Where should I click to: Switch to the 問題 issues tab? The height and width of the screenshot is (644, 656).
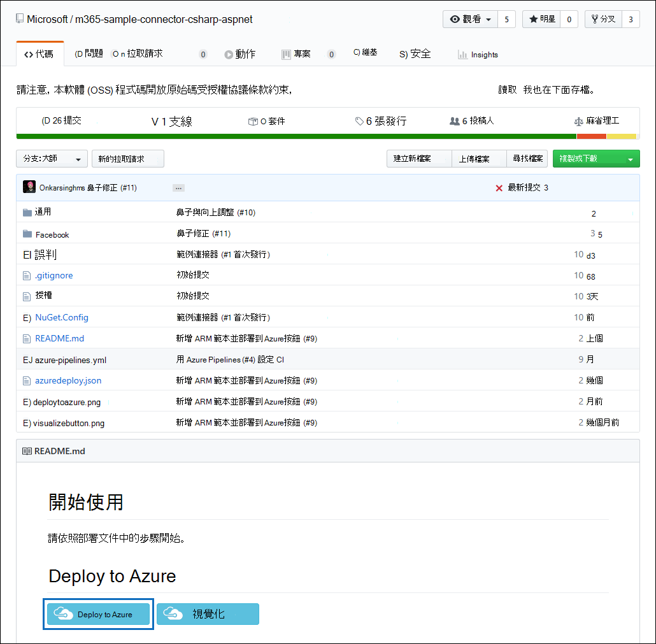click(89, 54)
